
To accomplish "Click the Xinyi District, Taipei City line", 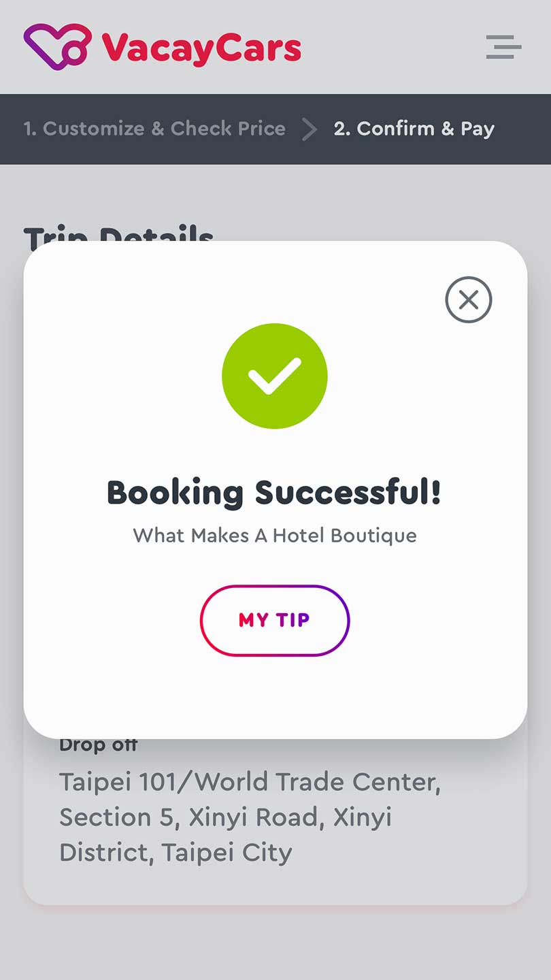I will coord(176,853).
